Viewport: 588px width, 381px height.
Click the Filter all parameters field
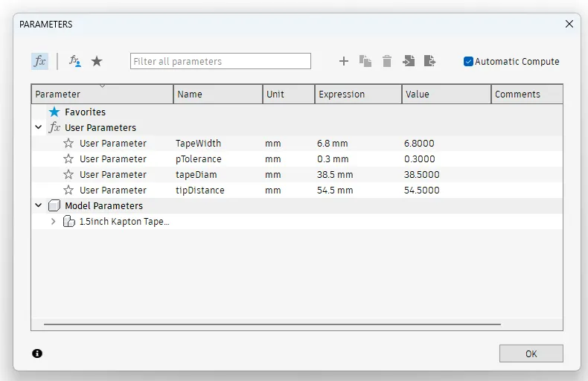coord(220,61)
